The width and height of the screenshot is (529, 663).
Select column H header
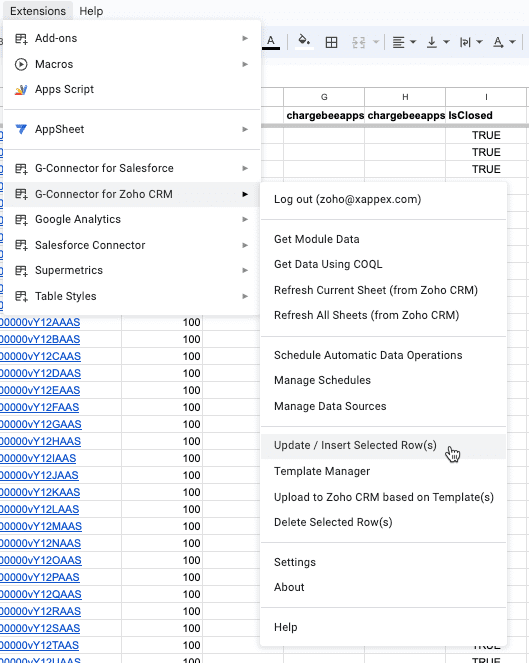[x=405, y=97]
